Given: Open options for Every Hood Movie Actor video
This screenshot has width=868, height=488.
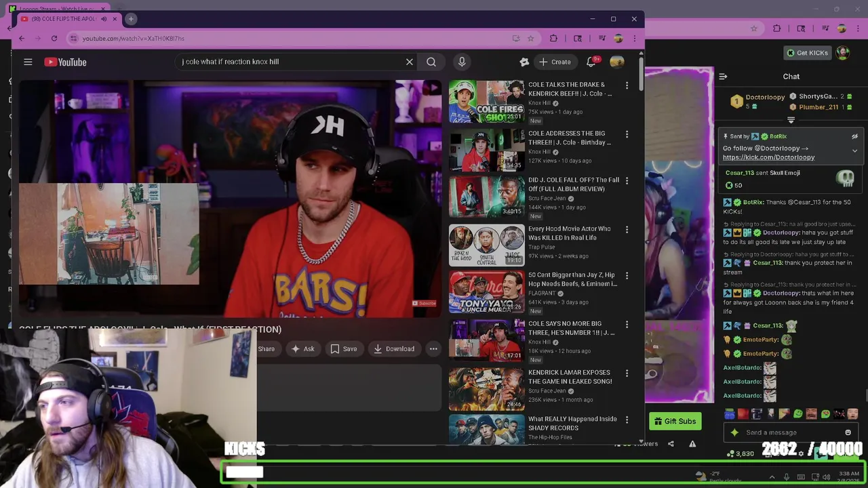Looking at the screenshot, I should pos(627,230).
